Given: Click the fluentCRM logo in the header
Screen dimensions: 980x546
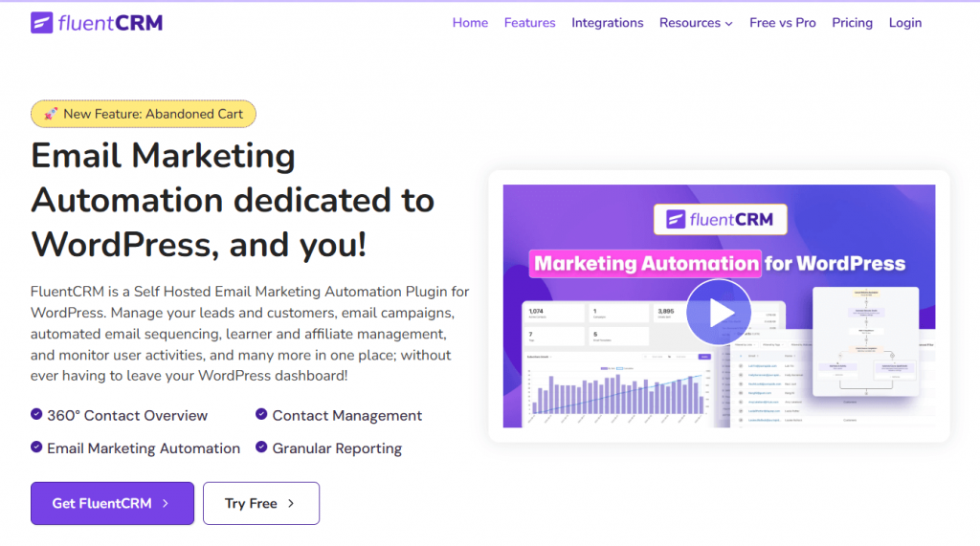Looking at the screenshot, I should (97, 23).
